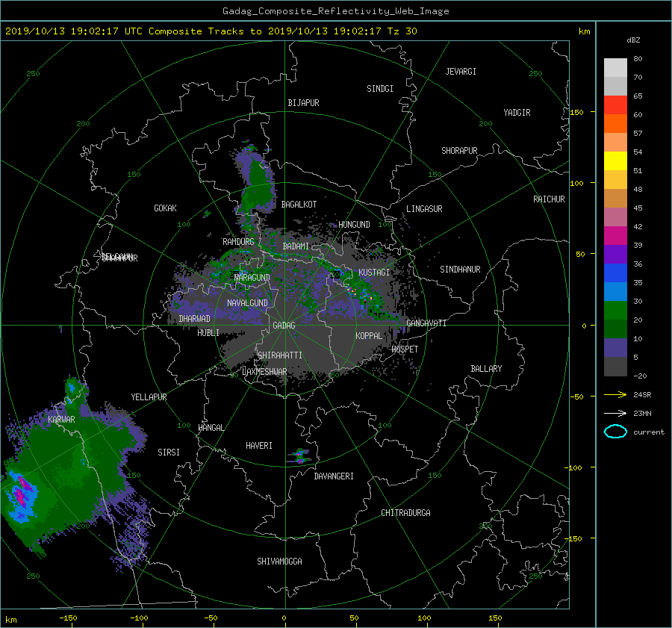Click the SHIVAMOGGA city label
Image resolution: width=672 pixels, height=628 pixels.
click(279, 562)
